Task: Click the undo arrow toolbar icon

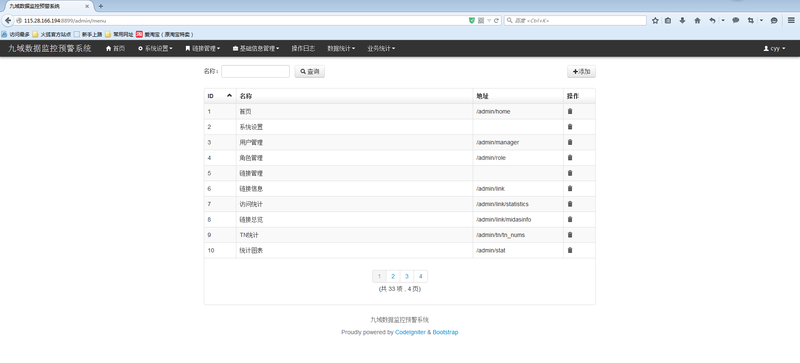Action: (712, 20)
